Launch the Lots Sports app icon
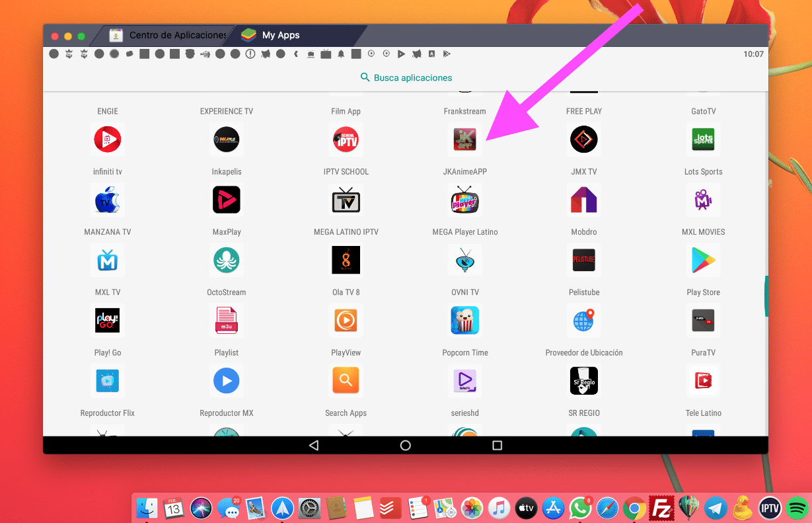 coord(703,140)
